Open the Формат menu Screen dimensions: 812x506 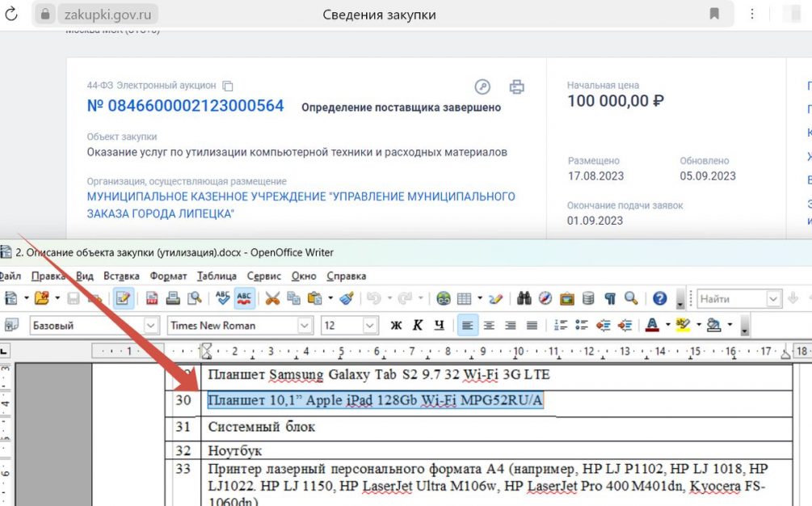tap(168, 276)
